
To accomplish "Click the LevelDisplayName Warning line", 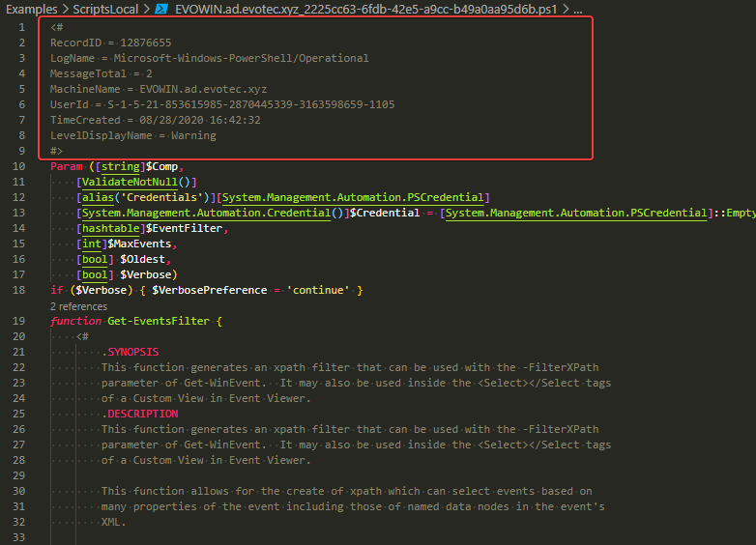I will click(132, 135).
